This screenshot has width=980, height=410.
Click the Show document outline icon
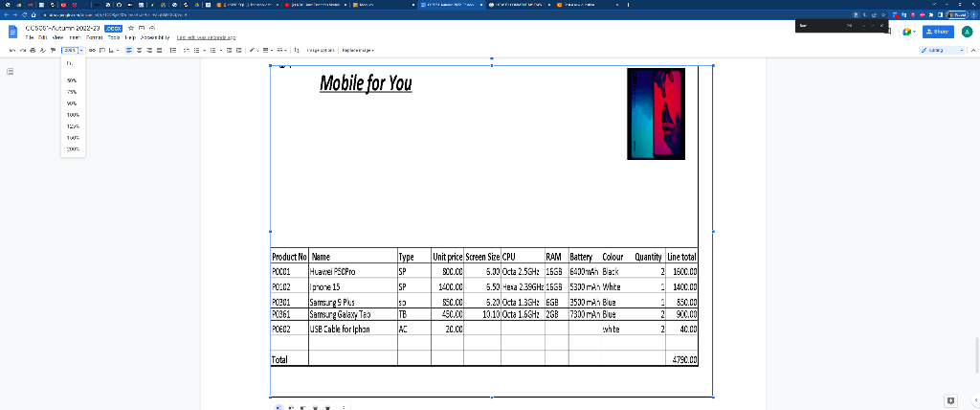(x=10, y=72)
